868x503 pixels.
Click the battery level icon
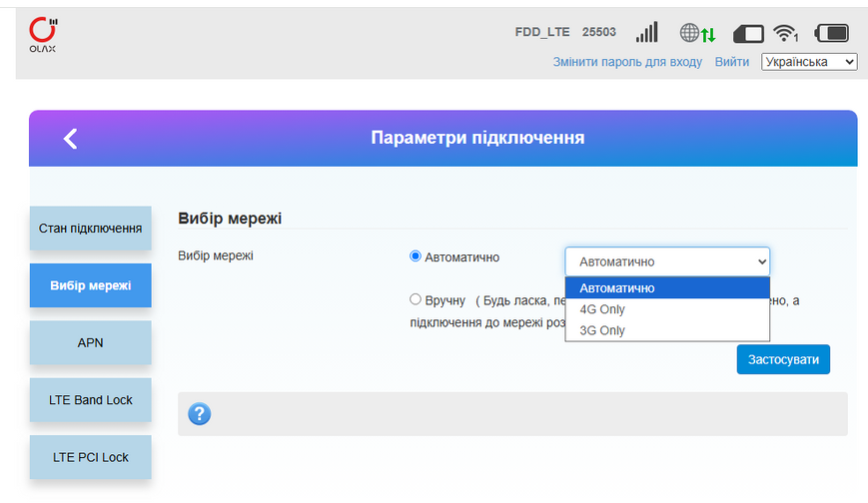(x=831, y=33)
